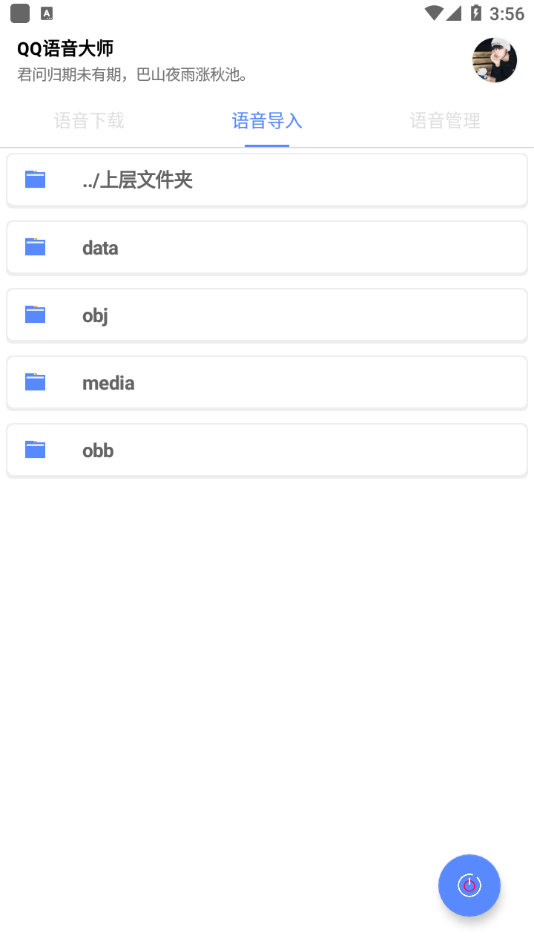The width and height of the screenshot is (534, 950).
Task: Tap the battery charging status icon
Action: pyautogui.click(x=476, y=13)
